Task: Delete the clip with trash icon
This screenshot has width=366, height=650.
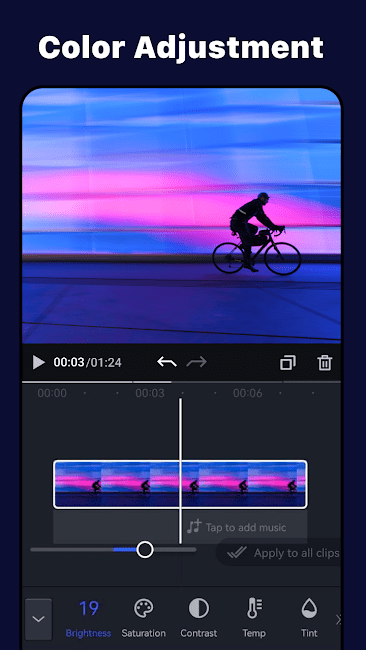Action: [325, 363]
